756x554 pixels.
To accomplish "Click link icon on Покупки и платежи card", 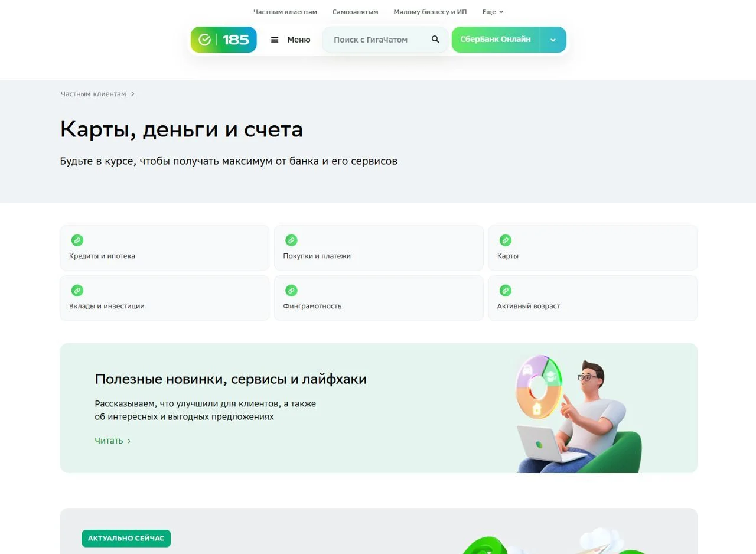I will tap(291, 240).
